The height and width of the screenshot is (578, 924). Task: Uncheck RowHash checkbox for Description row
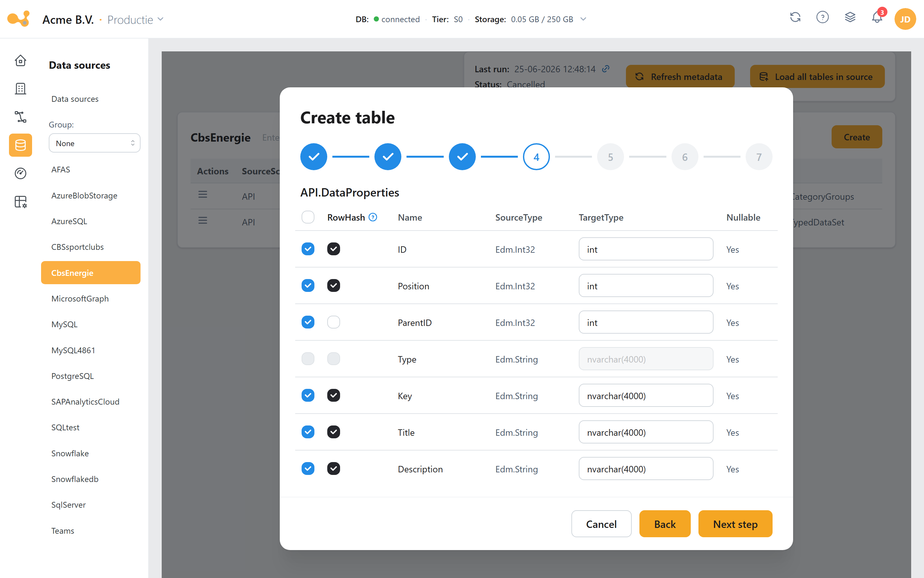tap(333, 469)
